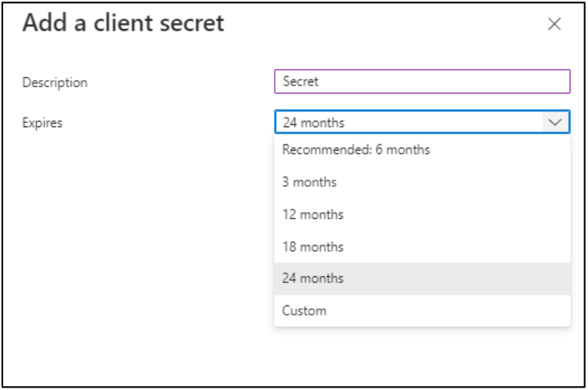This screenshot has width=588, height=390.
Task: Click the Add a client secret heading
Action: [123, 24]
